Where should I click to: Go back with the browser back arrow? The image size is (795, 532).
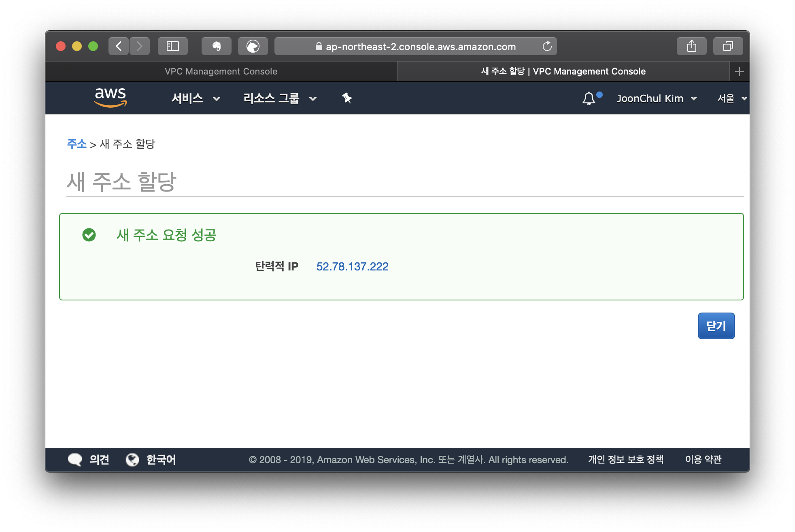[119, 46]
